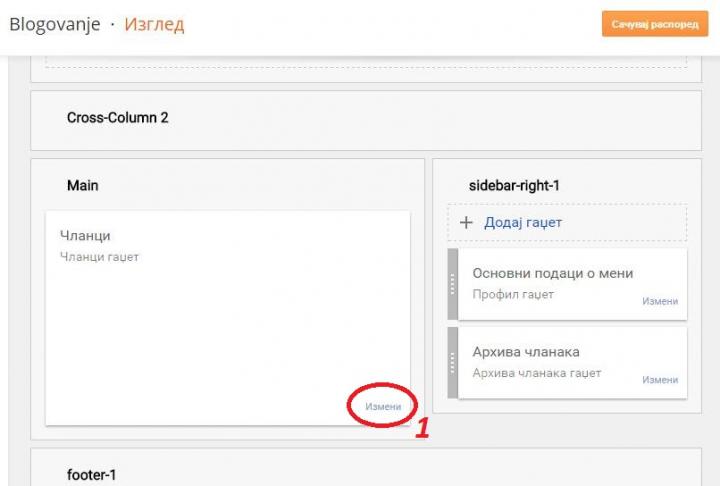Select the Cross-Column 2 section

(117, 118)
